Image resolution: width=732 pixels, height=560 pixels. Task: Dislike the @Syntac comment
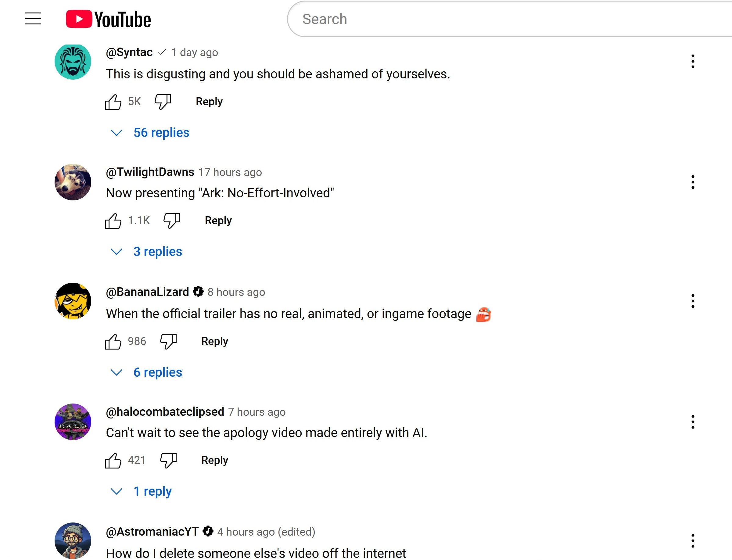click(x=163, y=102)
